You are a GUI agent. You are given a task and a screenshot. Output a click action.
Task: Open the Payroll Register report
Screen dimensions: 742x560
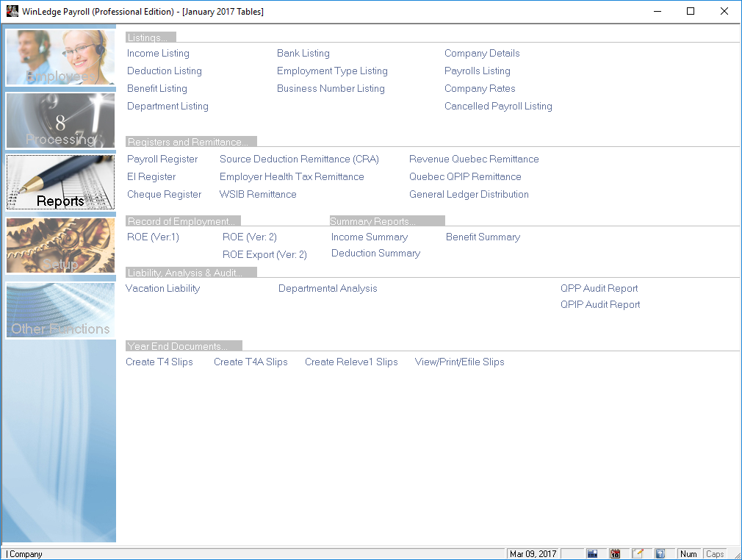(x=162, y=159)
